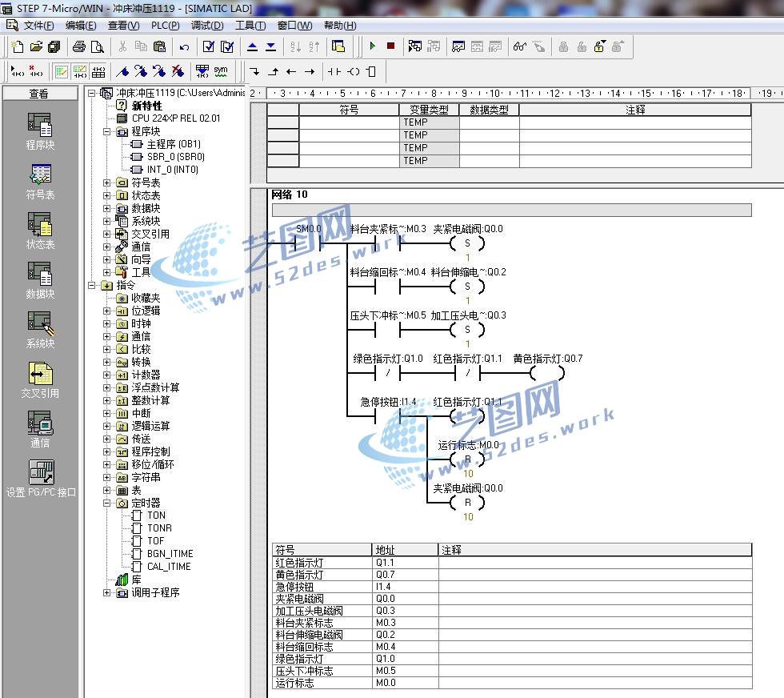
Task: Select SBR_0 (SBR0) in project tree
Action: coord(168,157)
